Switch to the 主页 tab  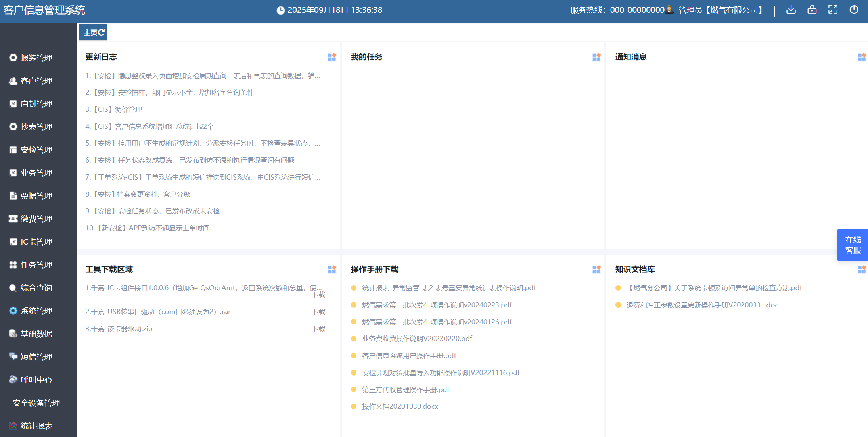(90, 32)
